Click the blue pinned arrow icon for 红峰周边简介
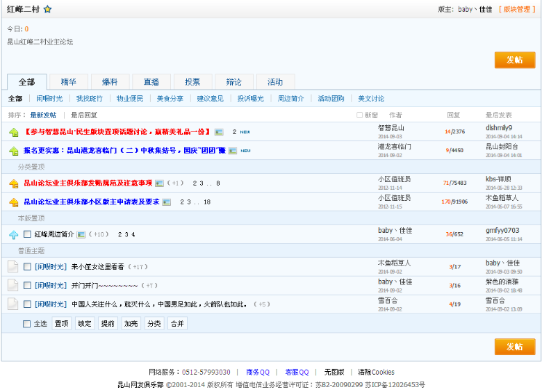 [13, 235]
